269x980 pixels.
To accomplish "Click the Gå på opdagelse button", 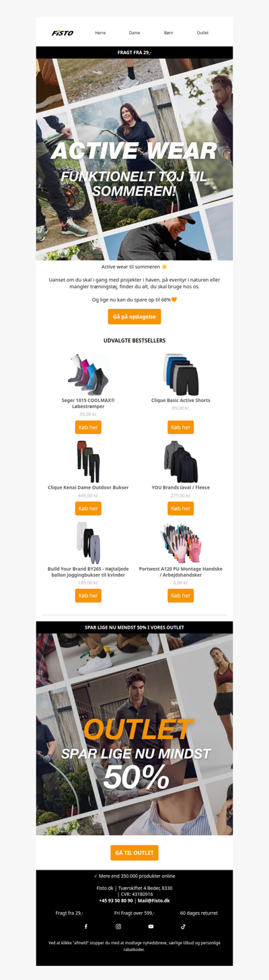I will tap(134, 317).
